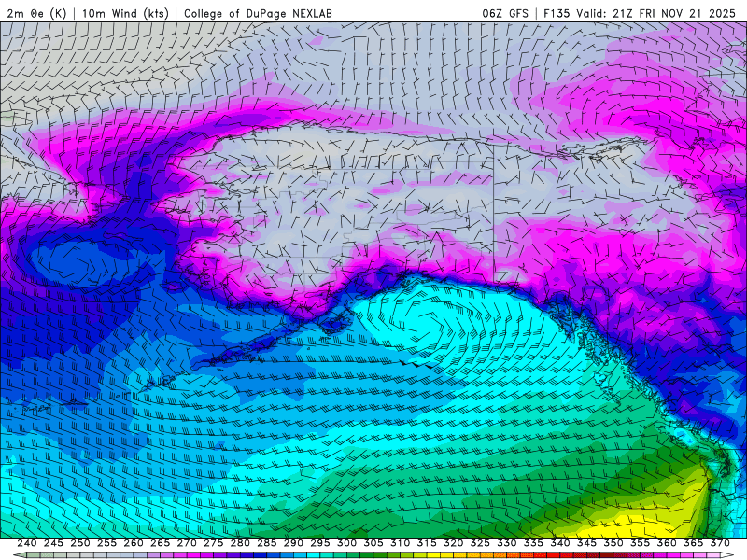Select the 250 label on the legend
The height and width of the screenshot is (560, 747).
click(x=80, y=543)
